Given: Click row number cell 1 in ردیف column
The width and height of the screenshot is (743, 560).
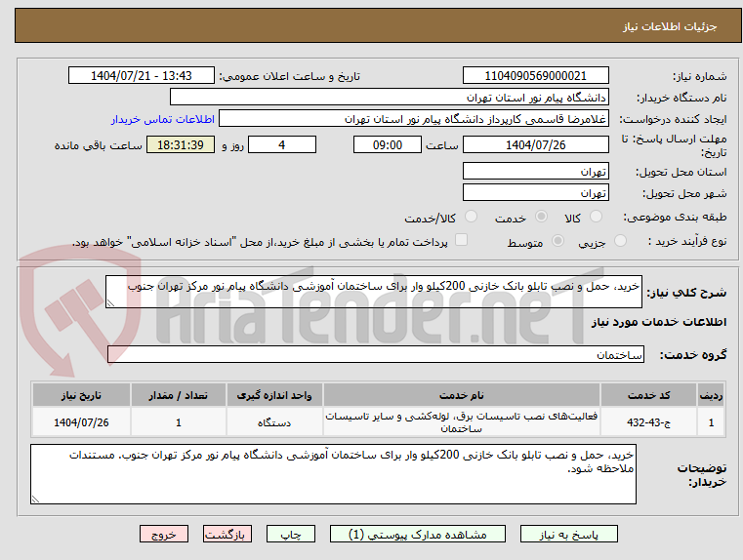Looking at the screenshot, I should [711, 422].
